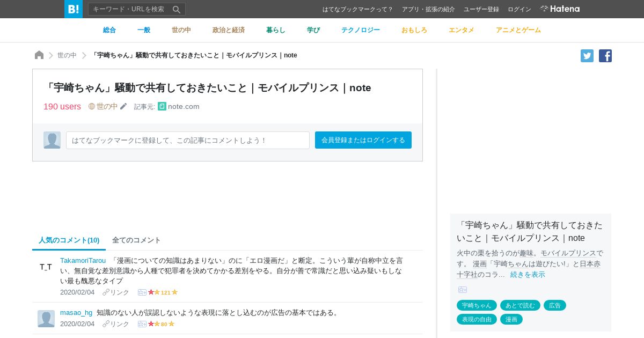644x338 pixels.
Task: Open アプリ・拡張の紹介 link
Action: (428, 9)
